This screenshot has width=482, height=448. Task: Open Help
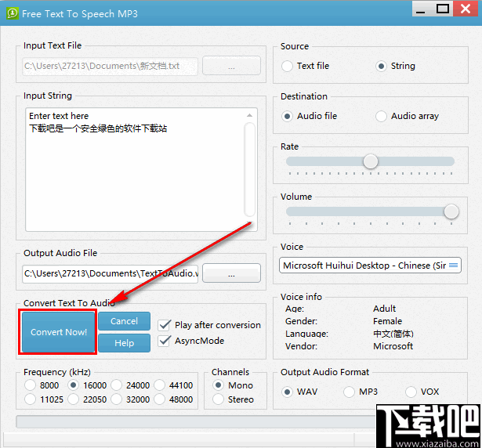click(x=124, y=343)
